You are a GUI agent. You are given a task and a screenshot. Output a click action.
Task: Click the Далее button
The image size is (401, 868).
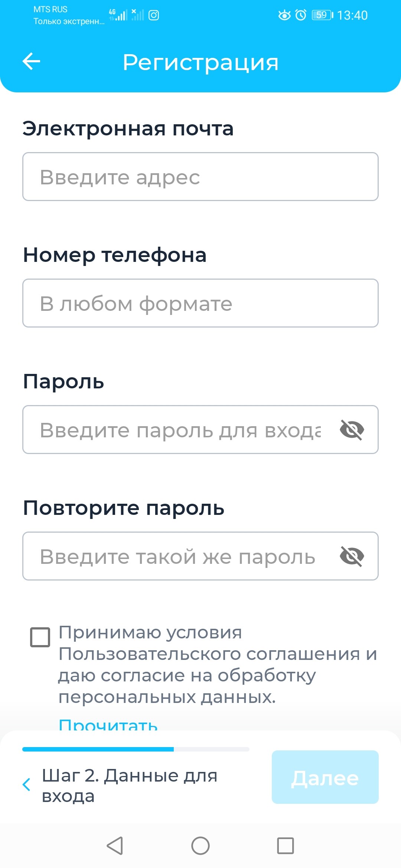pos(325,777)
